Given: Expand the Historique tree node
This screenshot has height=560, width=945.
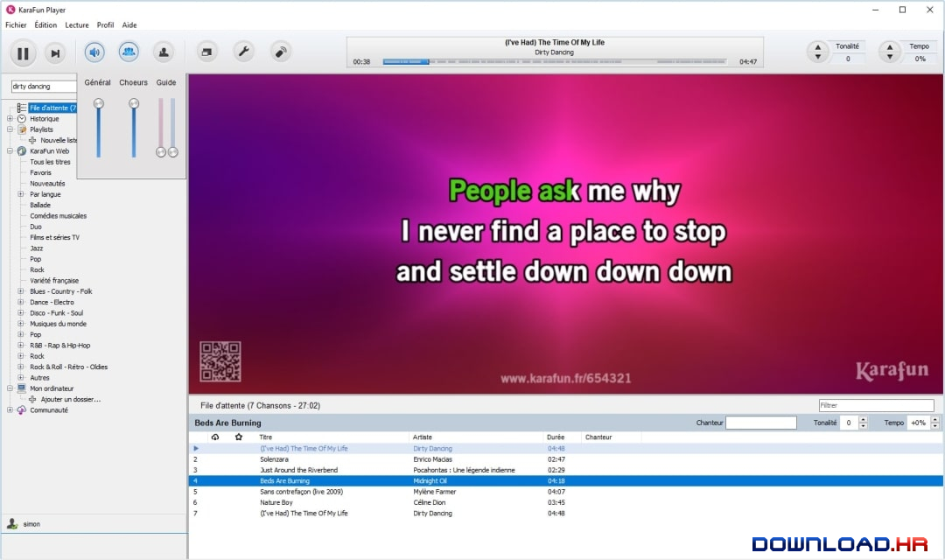Looking at the screenshot, I should (10, 119).
